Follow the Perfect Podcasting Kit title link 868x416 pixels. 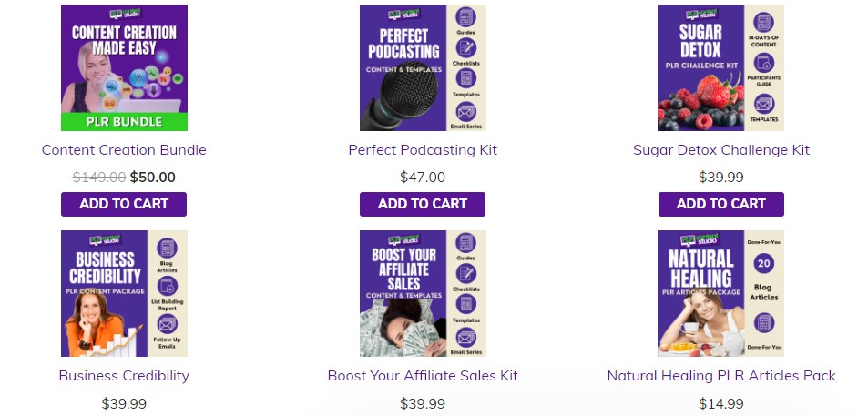pyautogui.click(x=423, y=150)
